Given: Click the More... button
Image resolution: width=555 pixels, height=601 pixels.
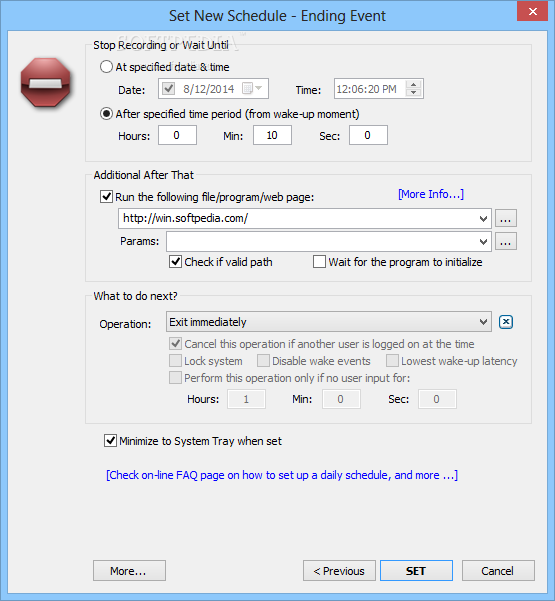Looking at the screenshot, I should click(x=129, y=571).
